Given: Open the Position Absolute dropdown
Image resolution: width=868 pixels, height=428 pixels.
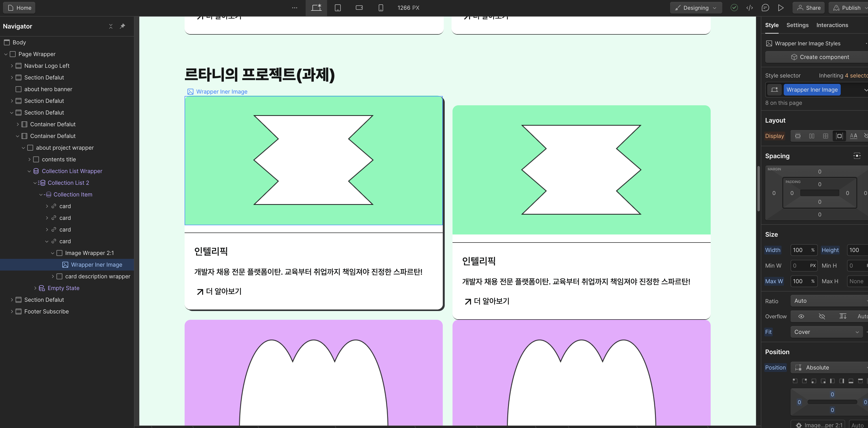Looking at the screenshot, I should pyautogui.click(x=829, y=368).
